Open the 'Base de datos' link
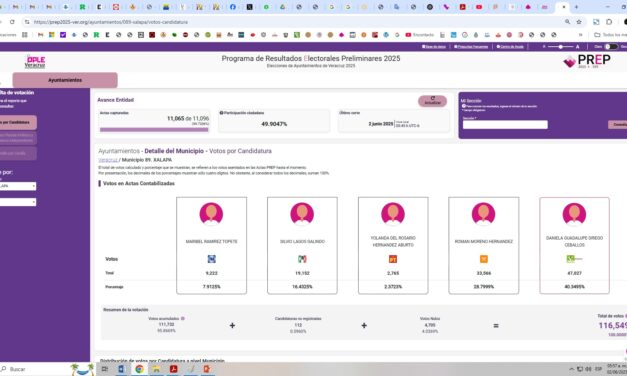 tap(434, 47)
